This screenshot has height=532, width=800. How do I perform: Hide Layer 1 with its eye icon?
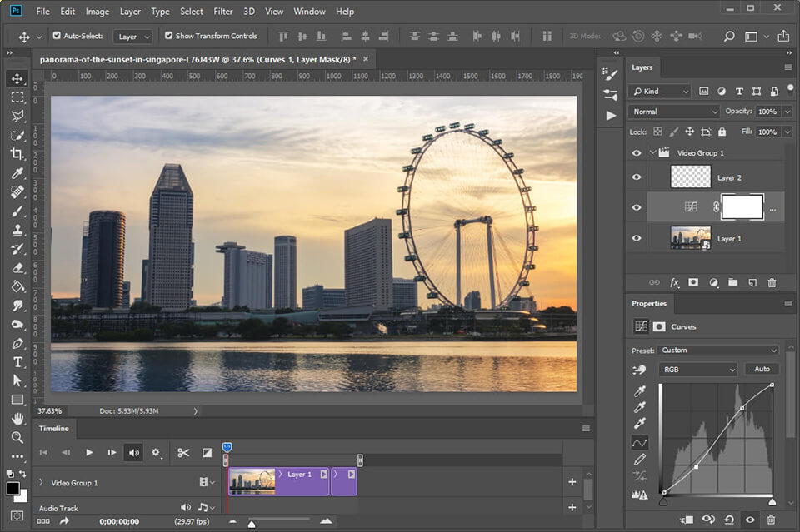pos(637,239)
